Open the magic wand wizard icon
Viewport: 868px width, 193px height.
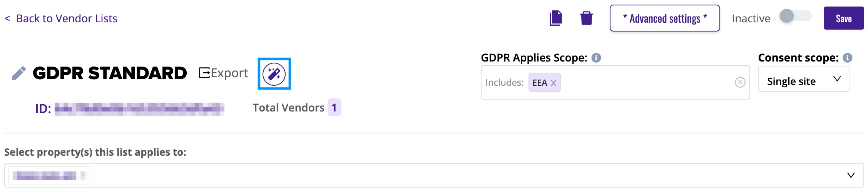tap(274, 74)
